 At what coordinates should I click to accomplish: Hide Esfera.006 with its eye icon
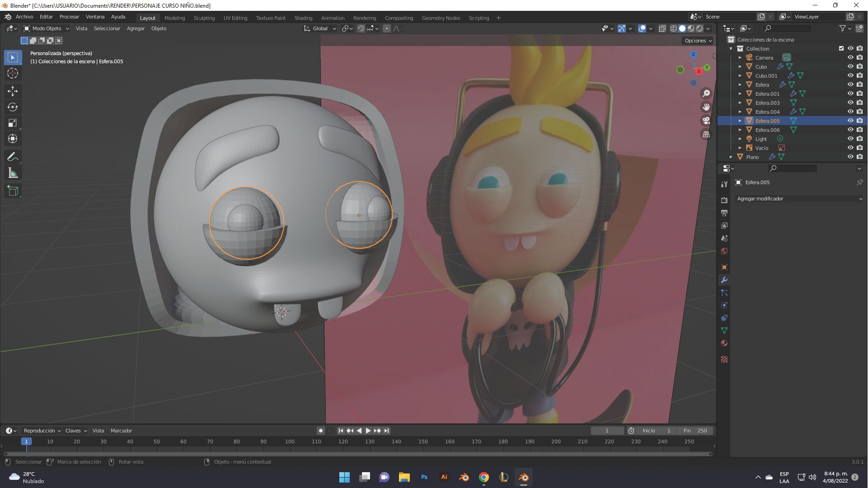coord(850,130)
